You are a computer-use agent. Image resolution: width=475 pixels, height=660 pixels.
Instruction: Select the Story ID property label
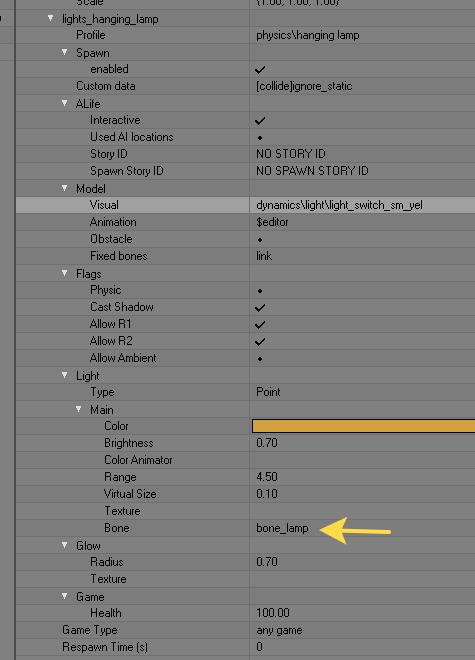tap(109, 154)
